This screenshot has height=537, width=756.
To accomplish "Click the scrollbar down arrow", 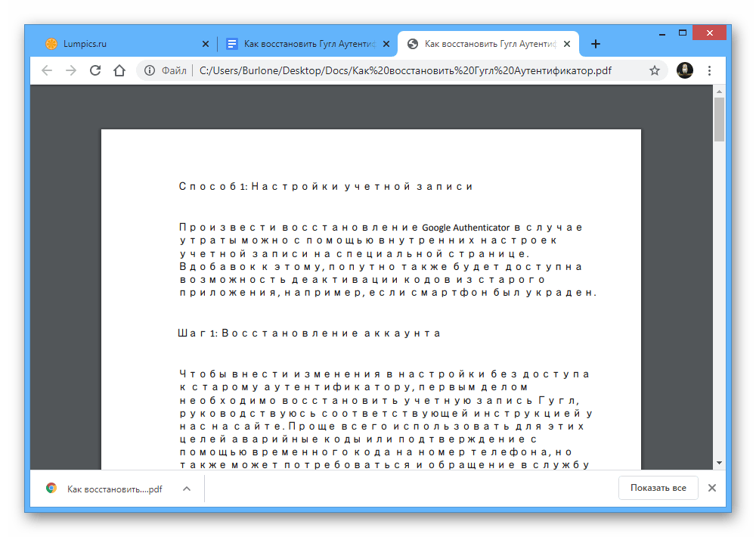I will click(719, 462).
